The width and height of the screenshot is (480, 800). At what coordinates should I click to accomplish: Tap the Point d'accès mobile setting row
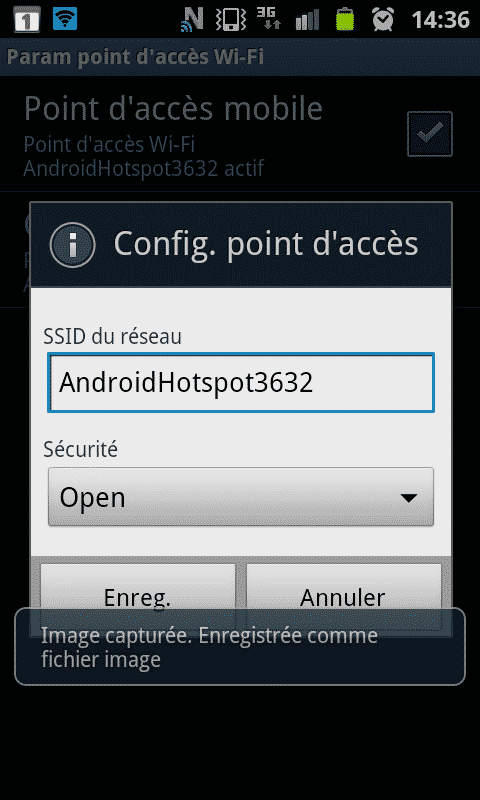click(240, 134)
